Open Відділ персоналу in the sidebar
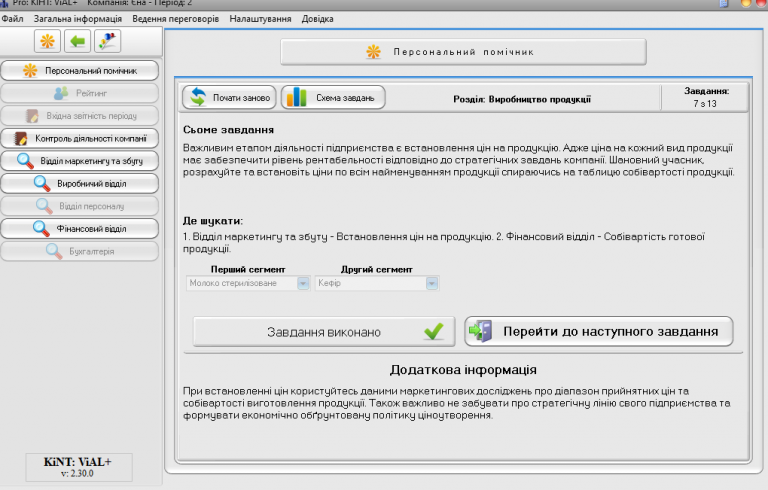Image resolution: width=768 pixels, height=490 pixels. tap(80, 206)
